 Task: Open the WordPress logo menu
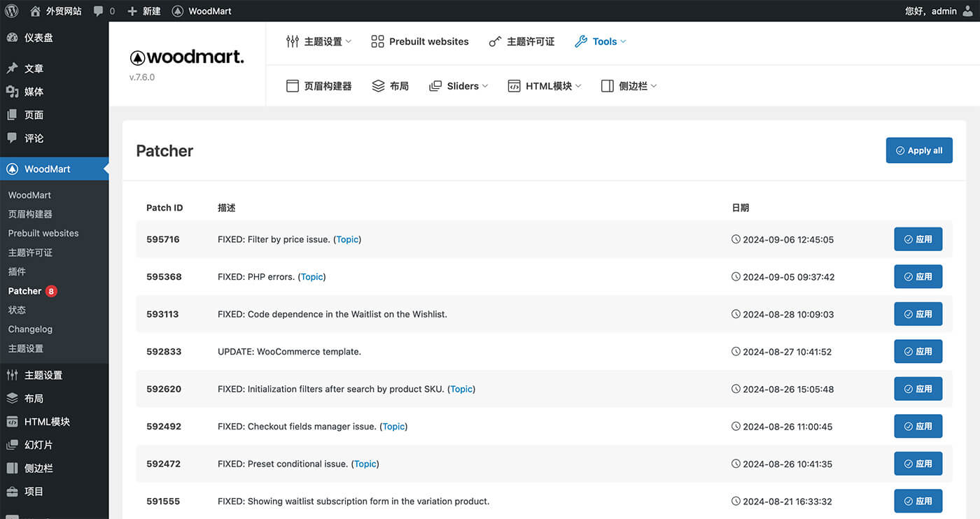pyautogui.click(x=11, y=10)
